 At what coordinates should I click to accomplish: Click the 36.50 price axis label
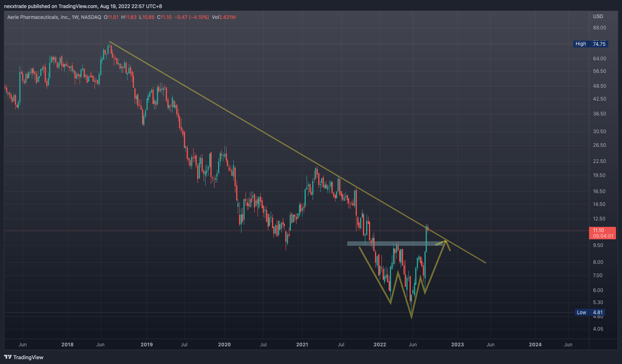point(599,114)
